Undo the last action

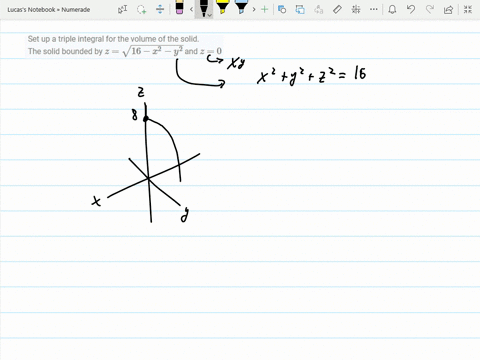[x=411, y=9]
